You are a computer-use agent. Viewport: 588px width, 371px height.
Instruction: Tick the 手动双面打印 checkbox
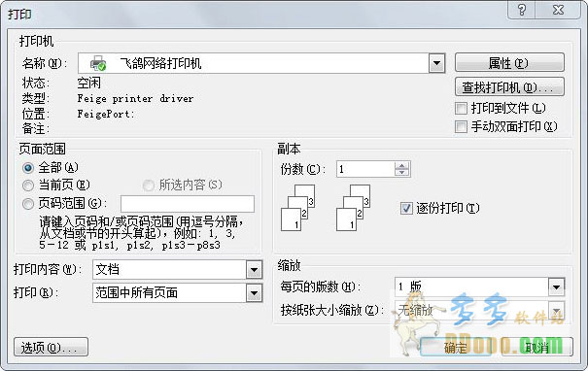[461, 126]
